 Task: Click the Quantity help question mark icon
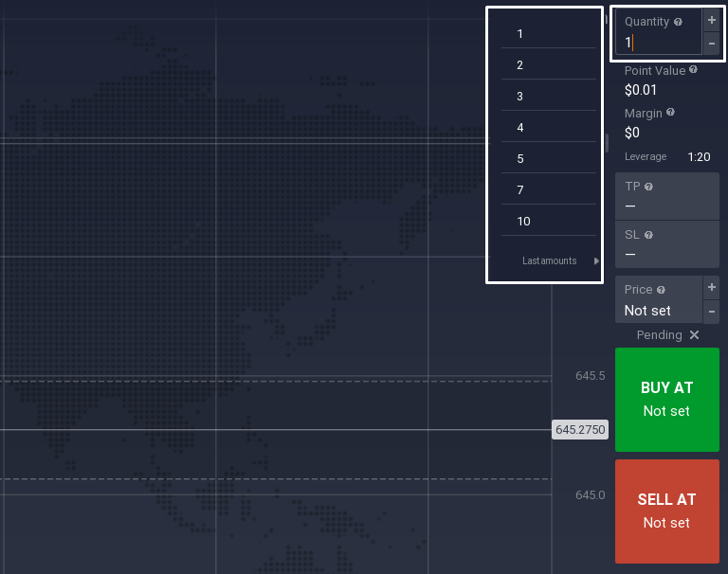tap(678, 22)
